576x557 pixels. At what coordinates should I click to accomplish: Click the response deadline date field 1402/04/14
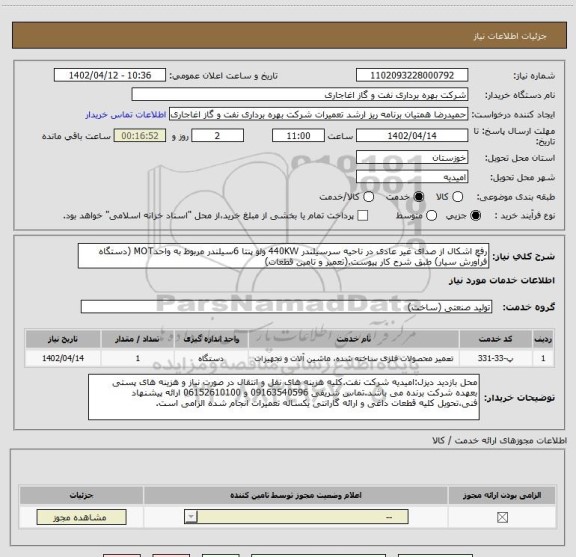pyautogui.click(x=412, y=136)
